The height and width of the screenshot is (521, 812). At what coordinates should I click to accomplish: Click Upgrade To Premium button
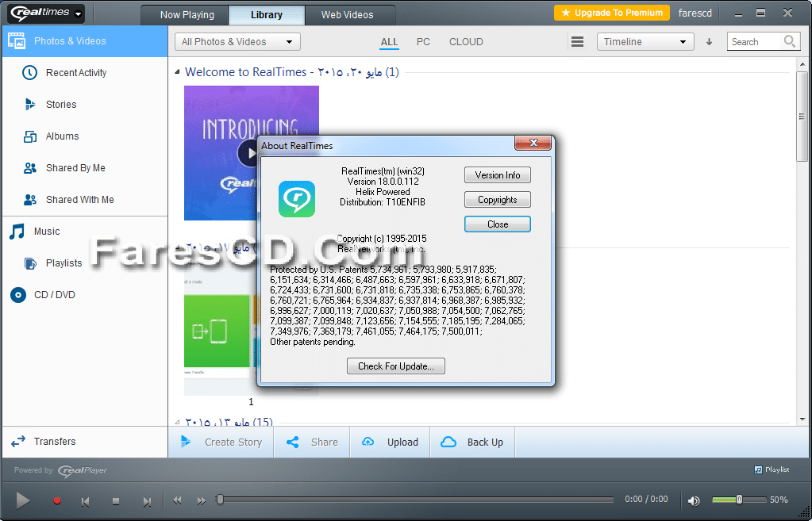[612, 13]
